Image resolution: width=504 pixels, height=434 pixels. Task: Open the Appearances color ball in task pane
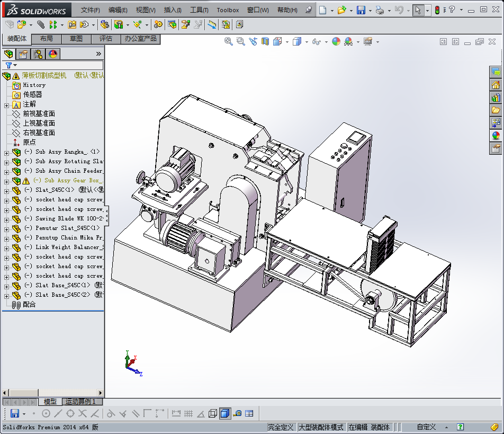pyautogui.click(x=496, y=136)
